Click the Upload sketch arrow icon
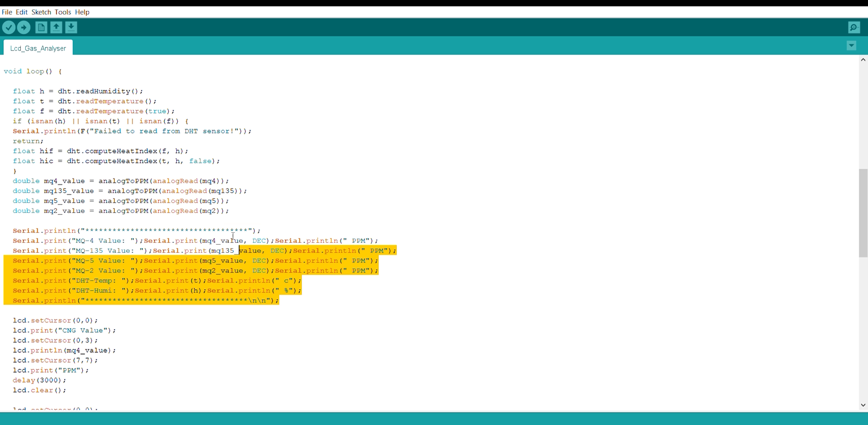 24,28
